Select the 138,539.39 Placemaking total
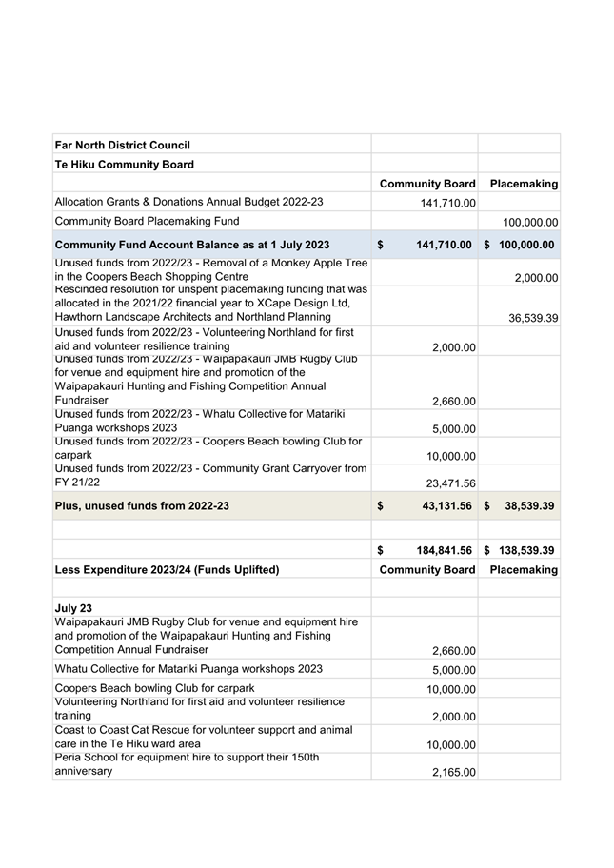This screenshot has height=868, width=614. pyautogui.click(x=526, y=550)
